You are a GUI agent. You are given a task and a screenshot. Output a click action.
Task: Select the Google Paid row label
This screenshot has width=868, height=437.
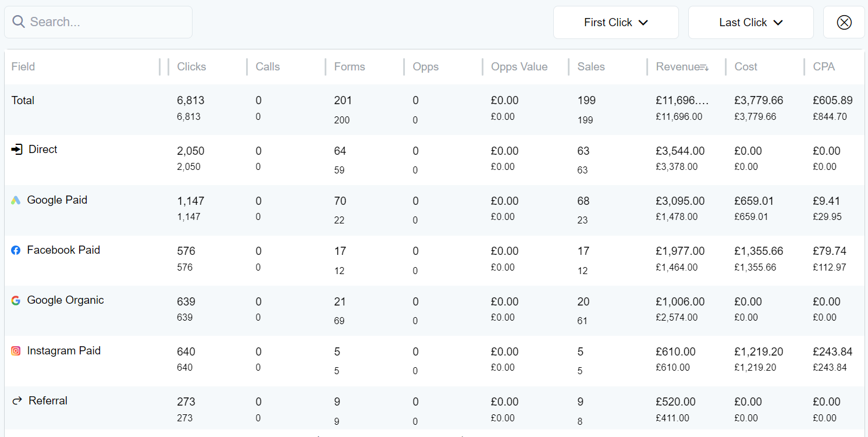[x=57, y=200]
